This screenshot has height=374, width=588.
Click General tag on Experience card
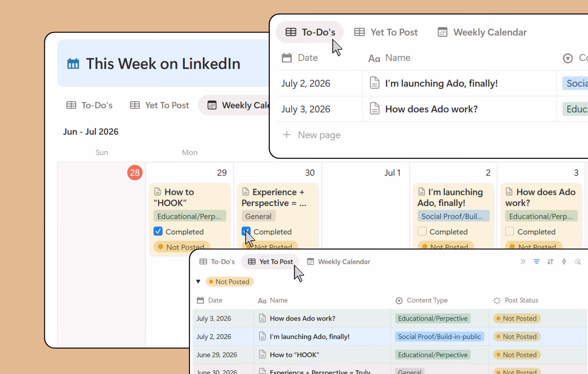tap(258, 216)
